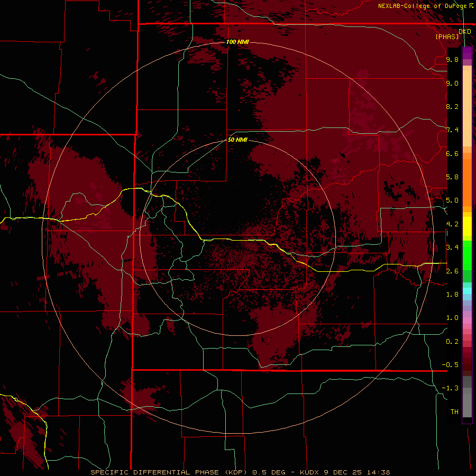The width and height of the screenshot is (476, 476).
Task: Click the 6.6 scale value
Action: 452,153
